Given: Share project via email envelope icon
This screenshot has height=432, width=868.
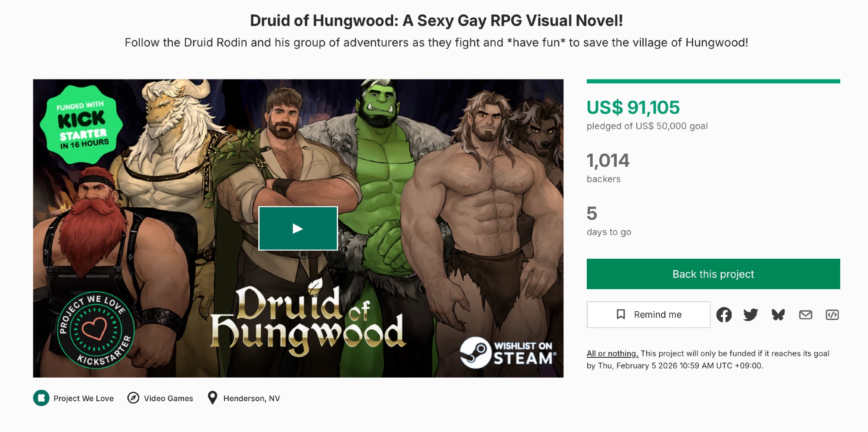Looking at the screenshot, I should point(806,315).
